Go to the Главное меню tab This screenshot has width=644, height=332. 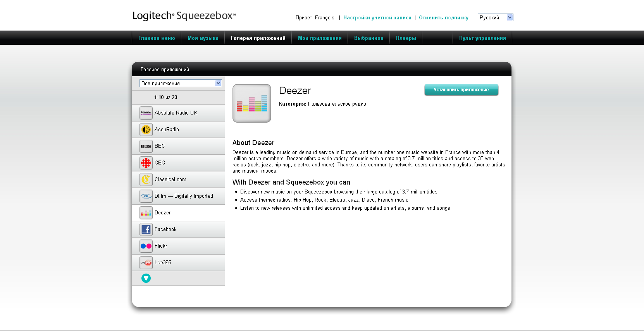(x=157, y=38)
